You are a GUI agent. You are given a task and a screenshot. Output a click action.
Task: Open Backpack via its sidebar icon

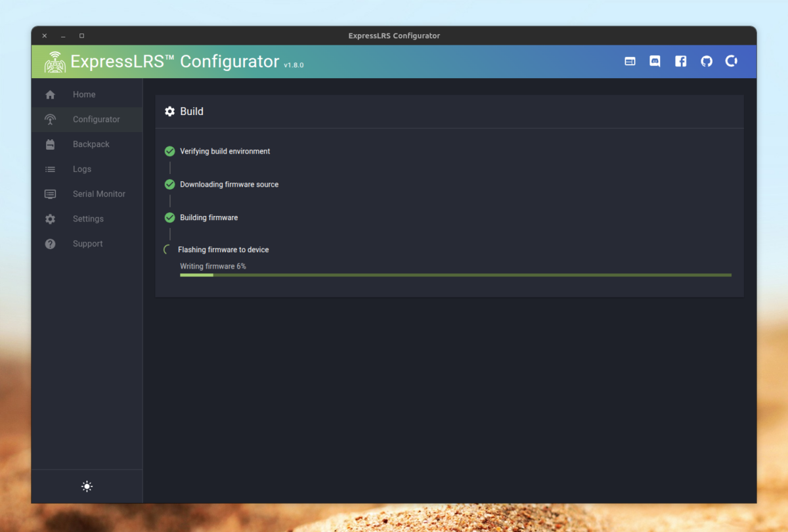(x=50, y=144)
